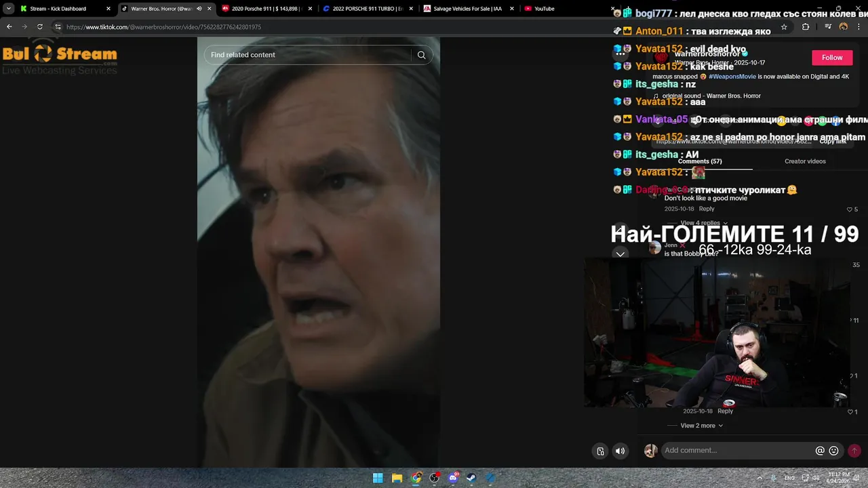Post comment with the red arrow button

click(854, 450)
